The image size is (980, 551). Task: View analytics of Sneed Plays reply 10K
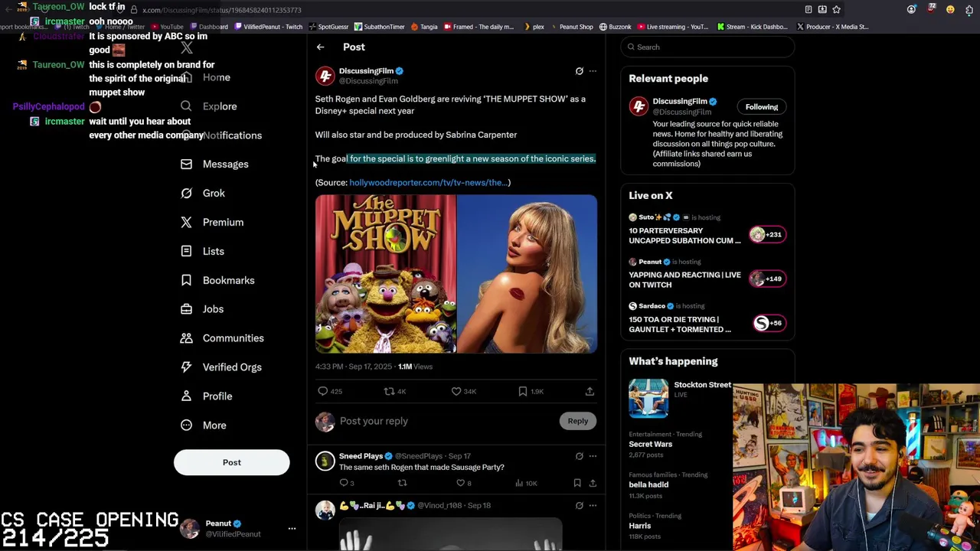point(526,484)
